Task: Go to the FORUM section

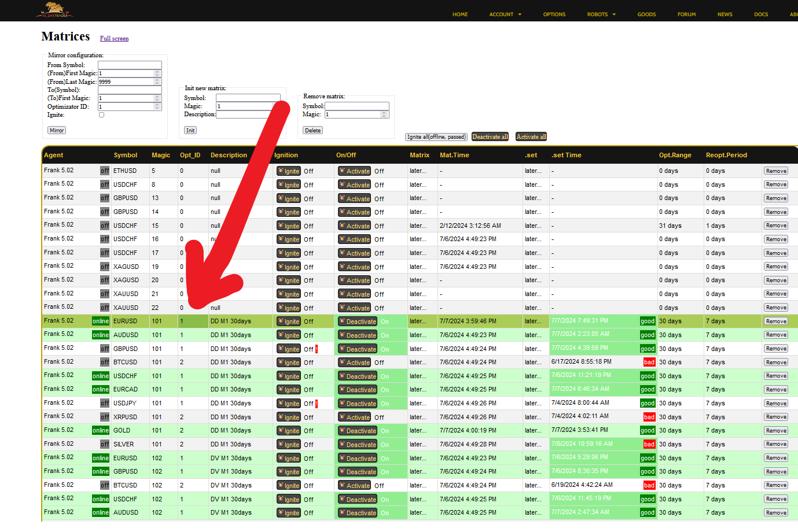Action: (686, 14)
